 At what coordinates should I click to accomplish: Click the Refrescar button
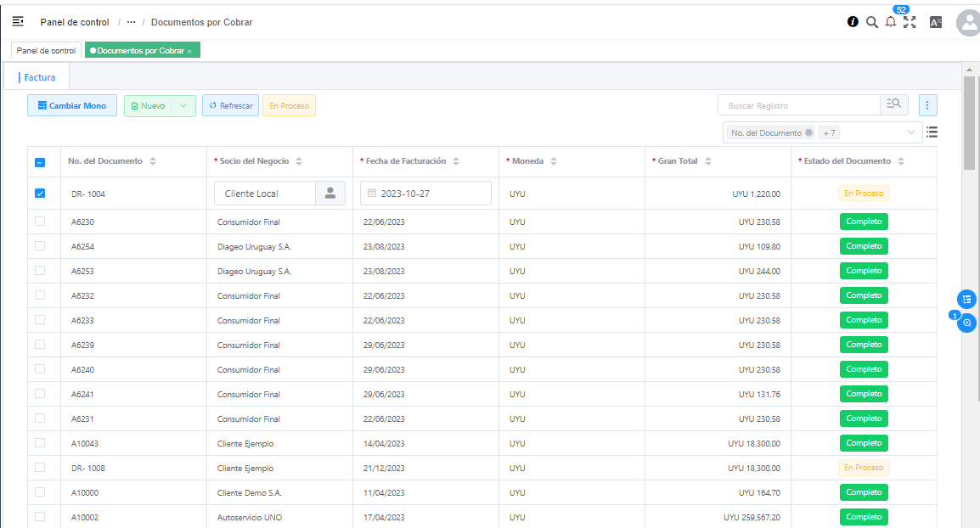click(230, 106)
